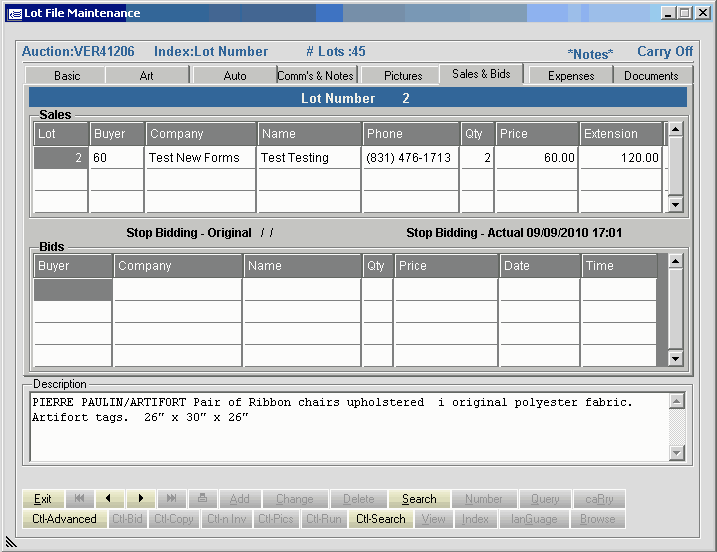Click the Ctl-Search button
Image resolution: width=717 pixels, height=552 pixels.
pyautogui.click(x=380, y=519)
